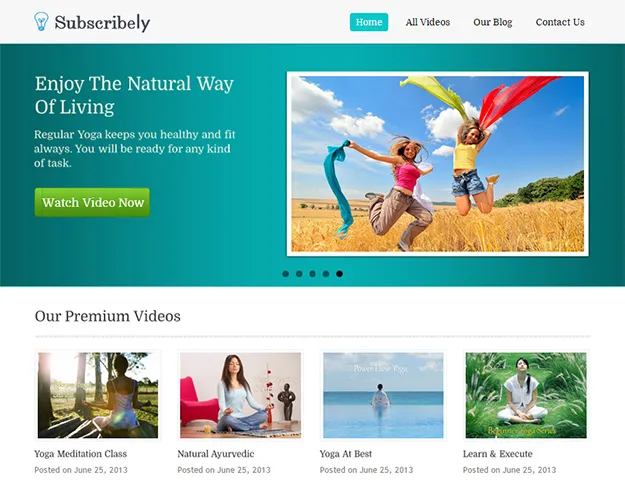Screen dimensions: 625x500
Task: Click the Watch Video Now button
Action: (x=92, y=203)
